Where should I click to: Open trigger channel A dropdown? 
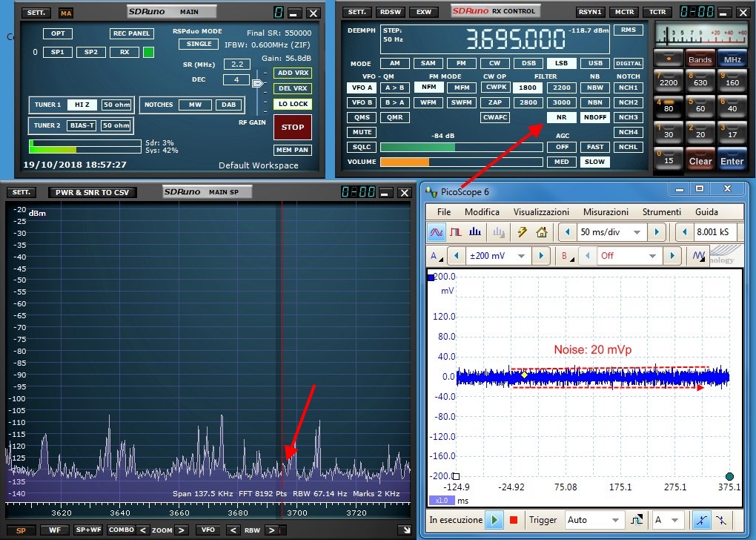click(x=675, y=520)
